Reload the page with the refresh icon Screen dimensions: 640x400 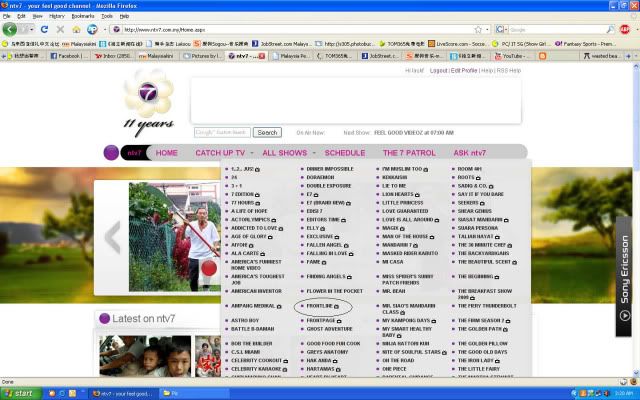44,29
